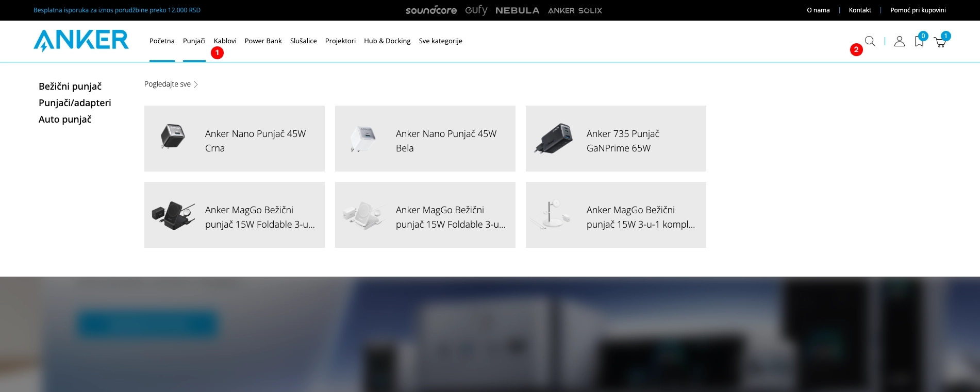Click the chevron next to Pogledajte sve
Image resolution: width=980 pixels, height=392 pixels.
tap(196, 84)
